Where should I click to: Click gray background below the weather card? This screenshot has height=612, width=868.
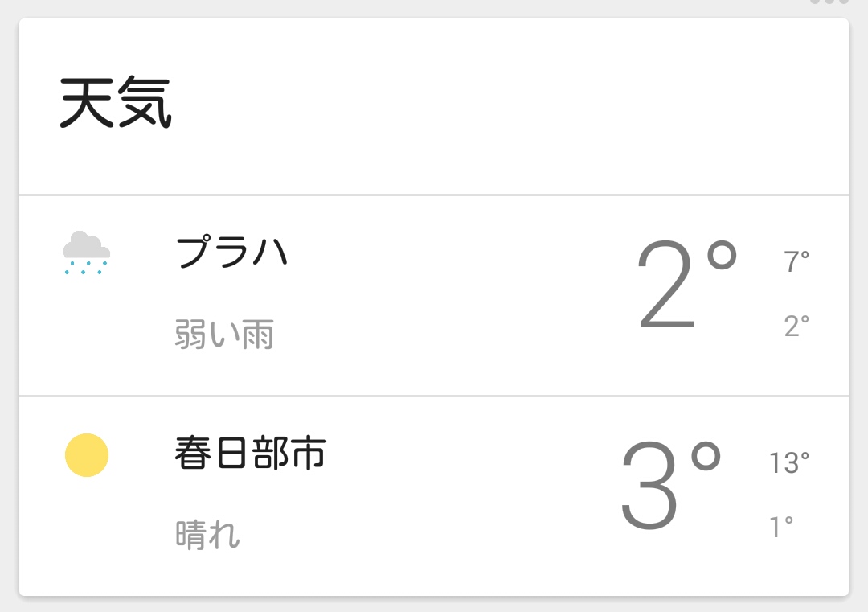[434, 606]
